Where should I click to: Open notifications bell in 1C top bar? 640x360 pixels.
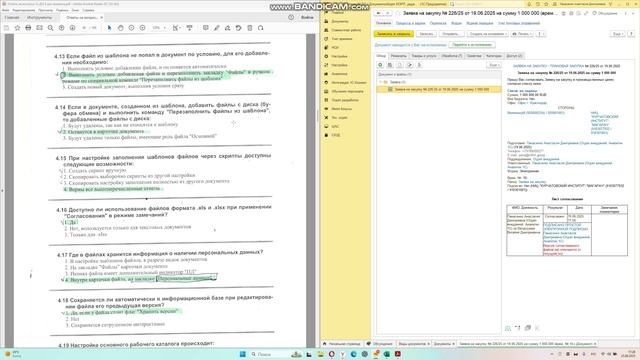(529, 4)
